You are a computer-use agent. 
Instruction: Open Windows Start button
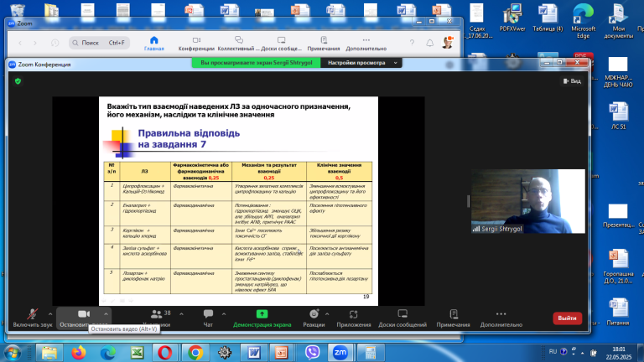(x=12, y=353)
